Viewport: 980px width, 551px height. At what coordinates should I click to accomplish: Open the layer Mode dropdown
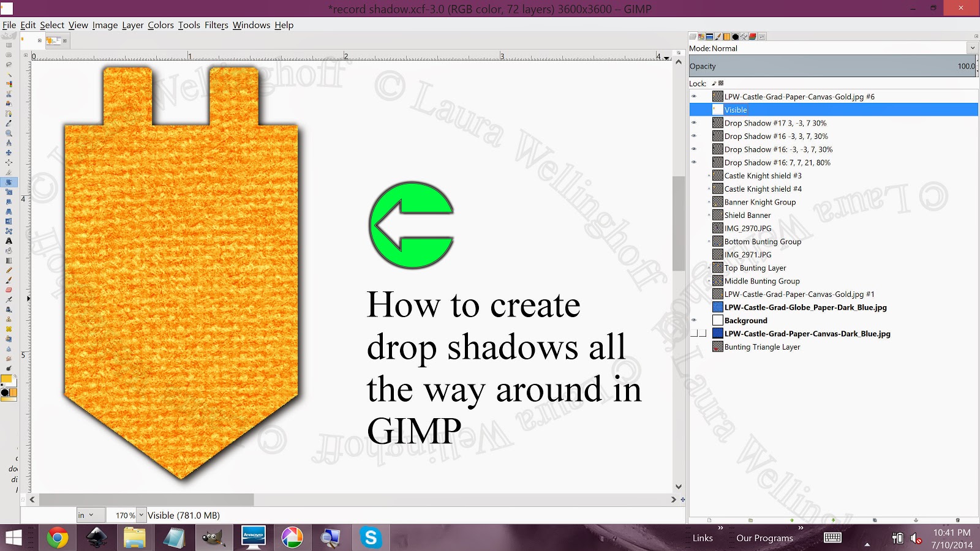[833, 48]
